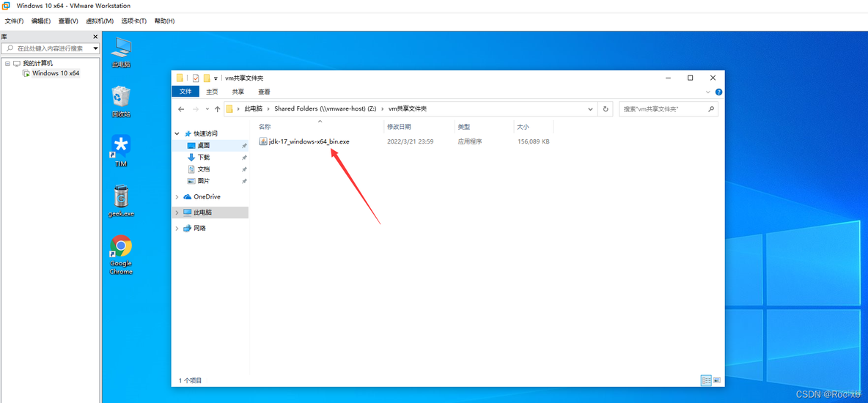
Task: Switch to the 主页 ribbon tab
Action: pos(212,92)
